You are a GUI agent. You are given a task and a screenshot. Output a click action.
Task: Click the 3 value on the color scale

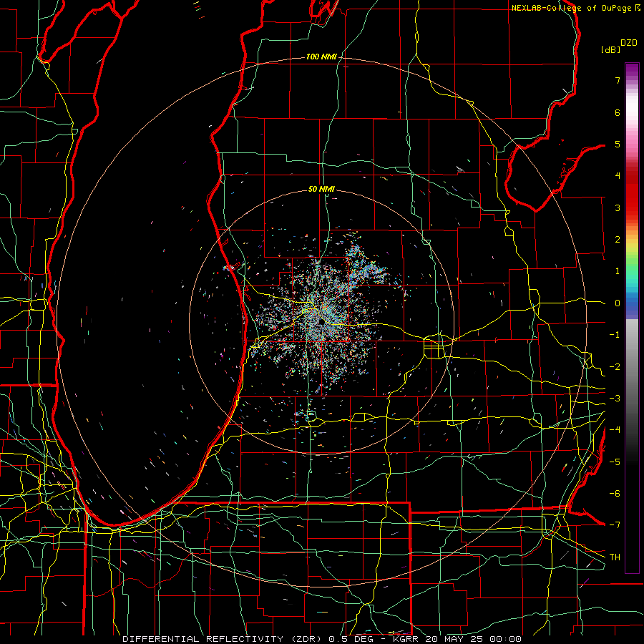tap(618, 208)
